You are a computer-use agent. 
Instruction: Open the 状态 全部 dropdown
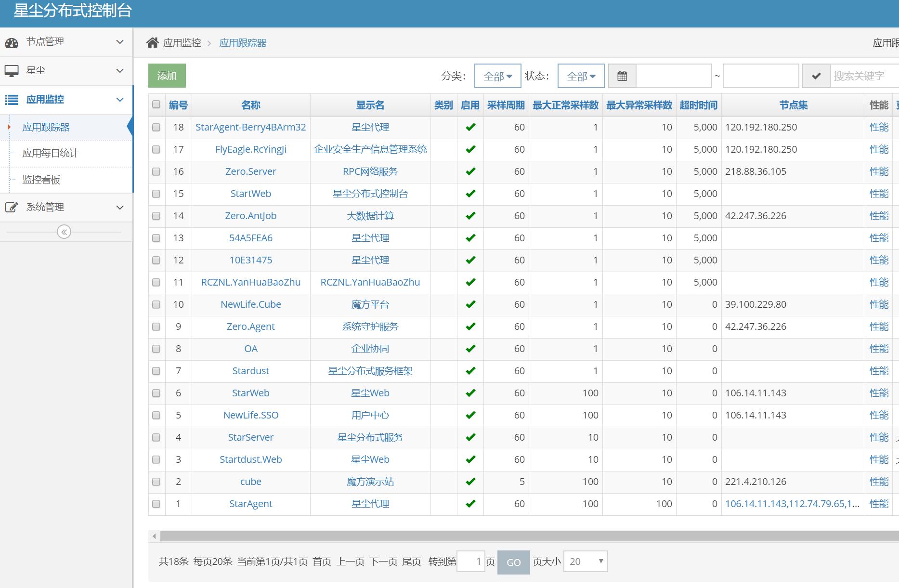(581, 76)
